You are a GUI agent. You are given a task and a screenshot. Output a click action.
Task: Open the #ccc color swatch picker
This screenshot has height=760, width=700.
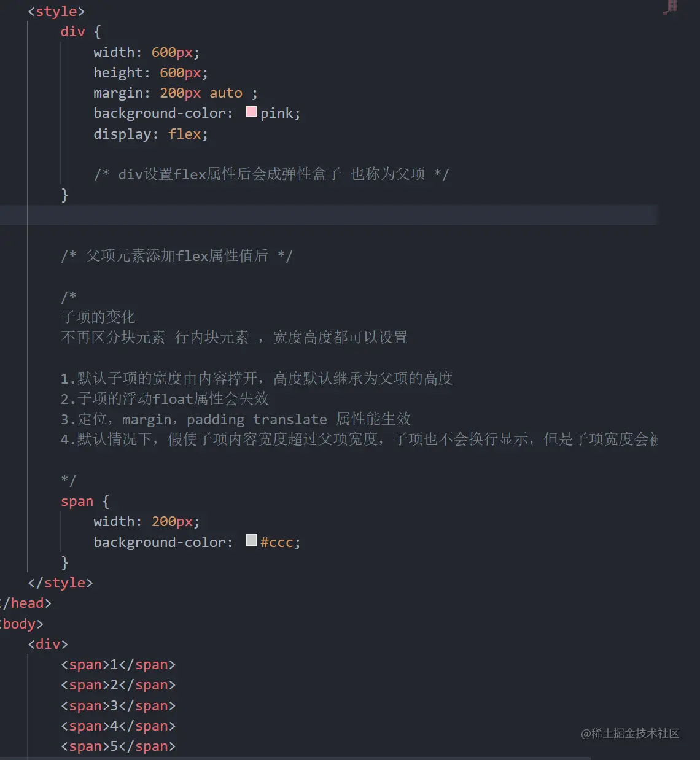pyautogui.click(x=251, y=541)
